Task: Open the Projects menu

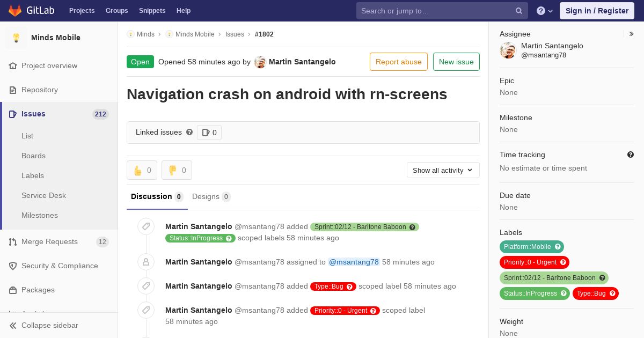Action: [x=82, y=11]
